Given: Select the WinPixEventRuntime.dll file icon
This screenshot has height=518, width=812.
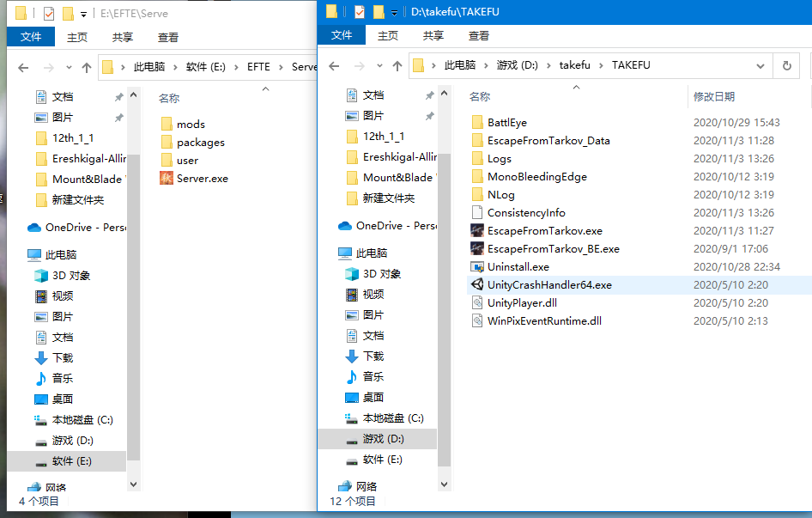Looking at the screenshot, I should pos(477,321).
